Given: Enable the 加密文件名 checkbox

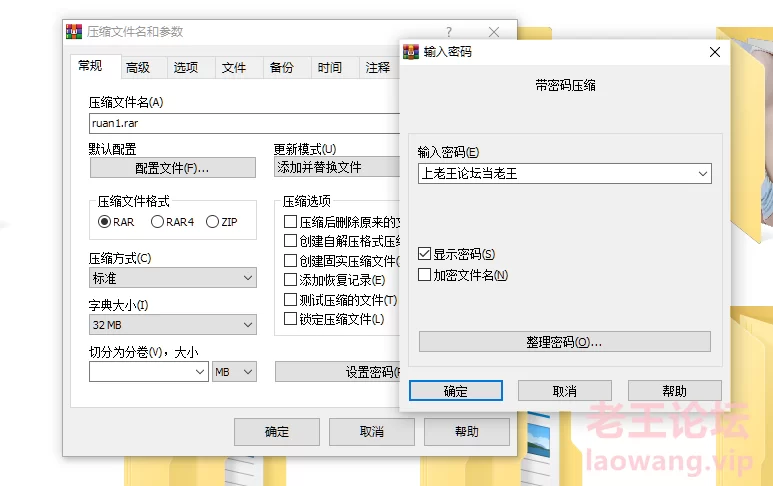Looking at the screenshot, I should coord(425,275).
